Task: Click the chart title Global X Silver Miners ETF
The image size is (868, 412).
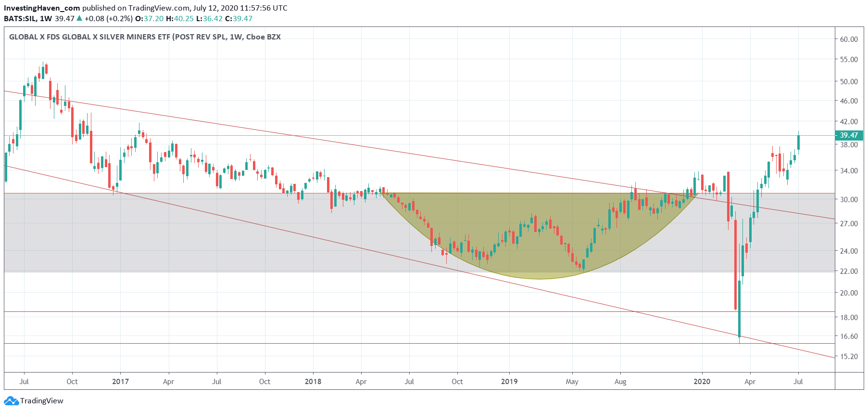Action: point(145,37)
